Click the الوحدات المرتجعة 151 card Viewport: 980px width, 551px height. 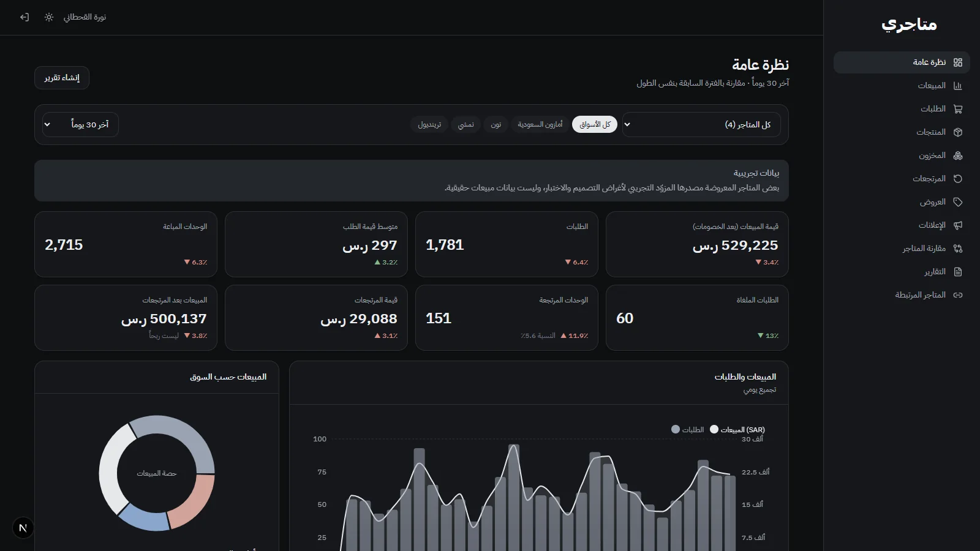coord(507,318)
